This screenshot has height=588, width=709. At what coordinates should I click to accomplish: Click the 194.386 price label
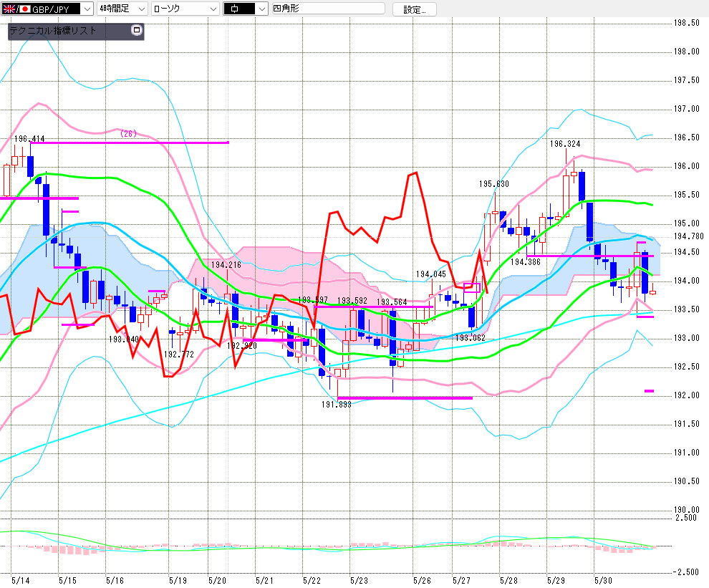[x=526, y=262]
